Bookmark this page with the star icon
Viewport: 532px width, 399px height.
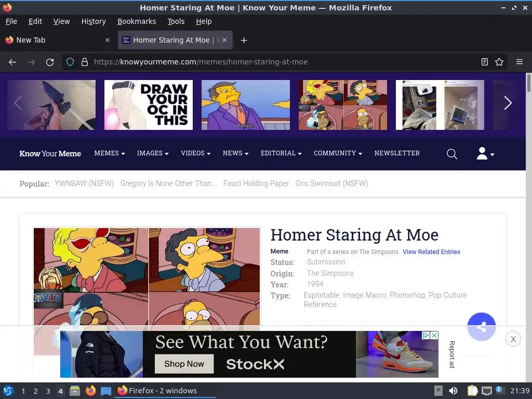pyautogui.click(x=499, y=62)
